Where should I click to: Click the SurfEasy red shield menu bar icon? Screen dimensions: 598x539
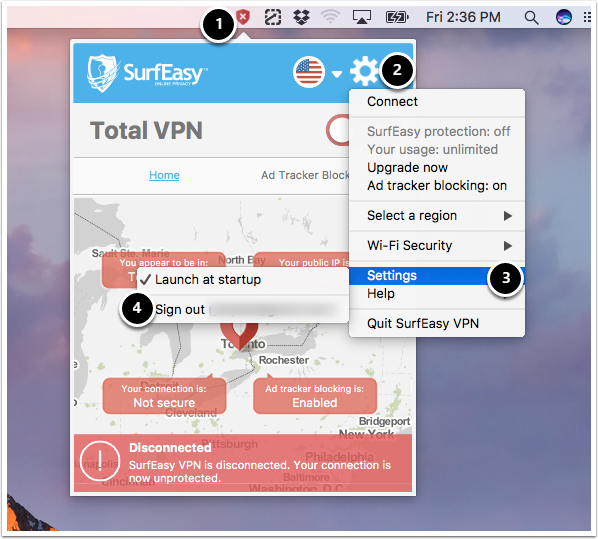(243, 17)
